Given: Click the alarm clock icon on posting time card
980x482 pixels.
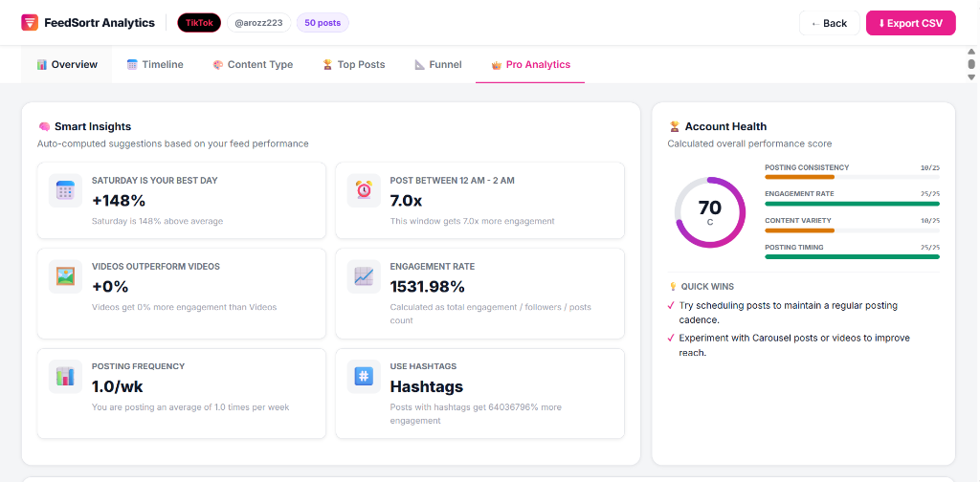Looking at the screenshot, I should pos(364,190).
